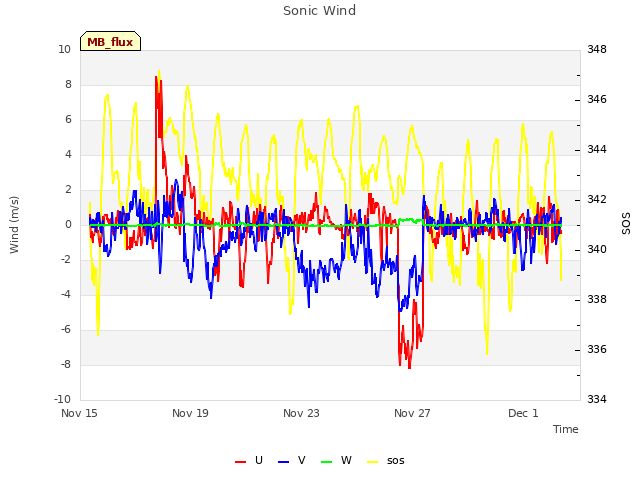Click the blue V legend color marker
This screenshot has height=480, width=640.
click(x=283, y=462)
